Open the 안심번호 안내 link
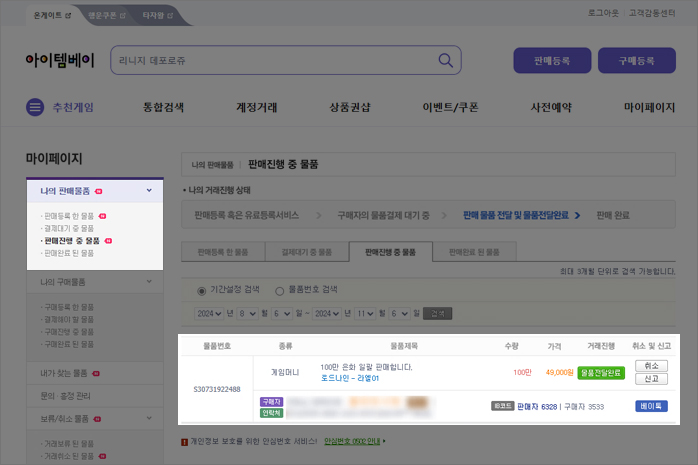The height and width of the screenshot is (465, 698). (352, 441)
